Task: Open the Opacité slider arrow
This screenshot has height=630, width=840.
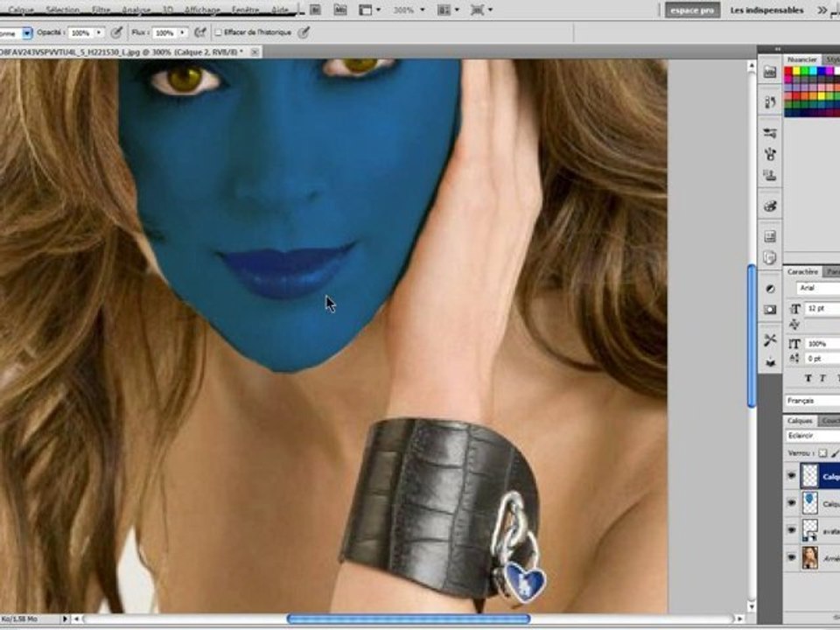Action: pos(99,33)
